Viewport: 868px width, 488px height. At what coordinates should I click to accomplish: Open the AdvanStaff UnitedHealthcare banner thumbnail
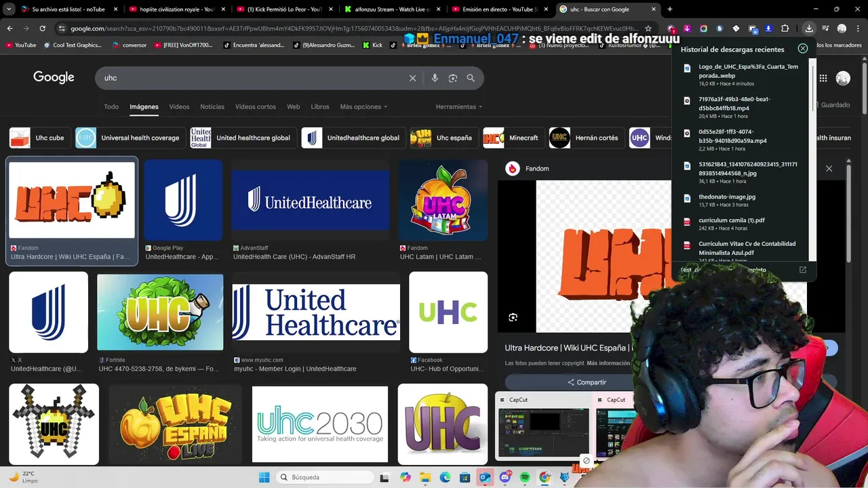point(311,200)
